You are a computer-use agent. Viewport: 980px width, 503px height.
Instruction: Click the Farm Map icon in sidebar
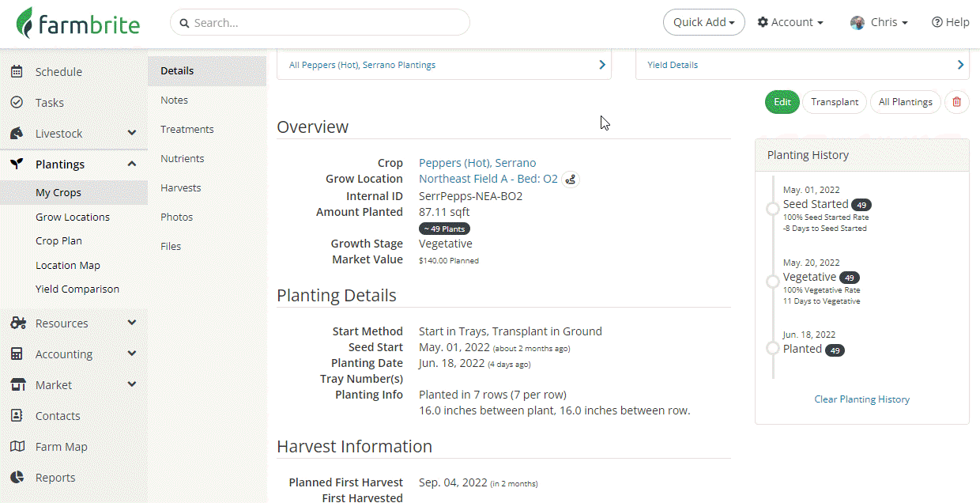(x=17, y=447)
